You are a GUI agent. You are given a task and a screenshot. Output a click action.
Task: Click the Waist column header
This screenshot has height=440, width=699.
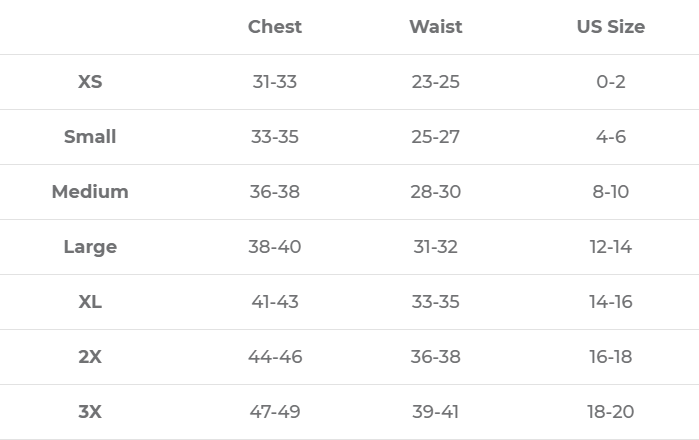[435, 27]
